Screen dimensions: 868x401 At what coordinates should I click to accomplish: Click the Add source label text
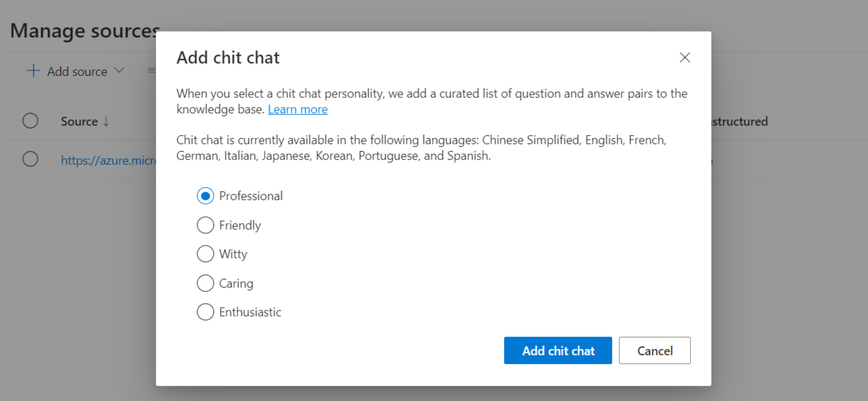point(77,72)
